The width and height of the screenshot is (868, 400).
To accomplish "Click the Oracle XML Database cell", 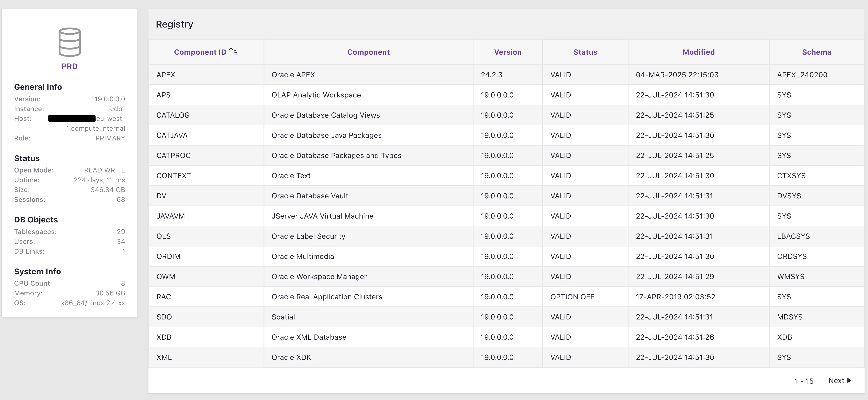I will [x=368, y=337].
